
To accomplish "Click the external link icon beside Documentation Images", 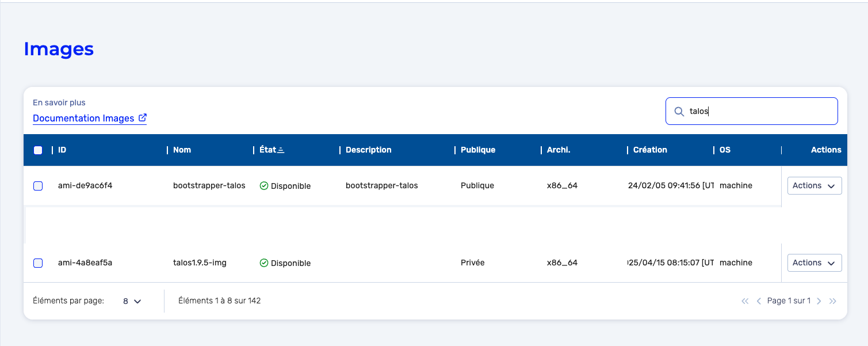I will click(x=143, y=118).
